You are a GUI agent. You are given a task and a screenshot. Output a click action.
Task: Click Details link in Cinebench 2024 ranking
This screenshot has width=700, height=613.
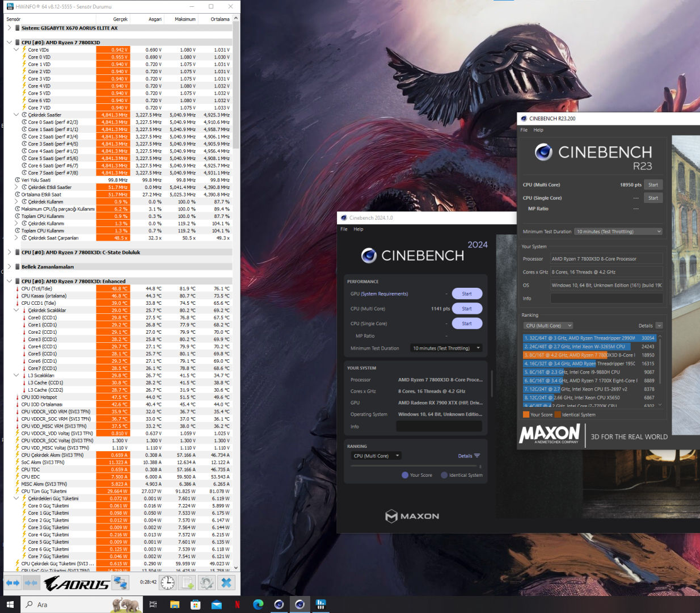(469, 456)
